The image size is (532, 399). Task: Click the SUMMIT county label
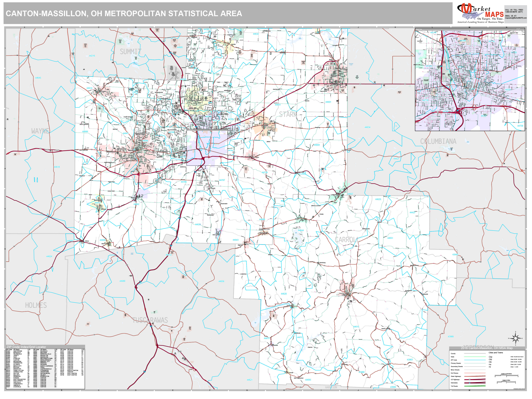[131, 51]
